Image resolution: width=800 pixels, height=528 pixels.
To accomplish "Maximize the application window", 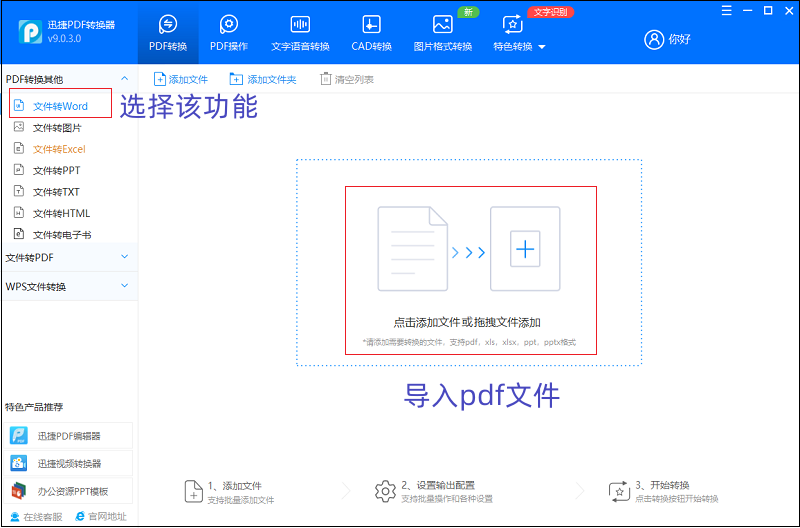I will (x=768, y=10).
